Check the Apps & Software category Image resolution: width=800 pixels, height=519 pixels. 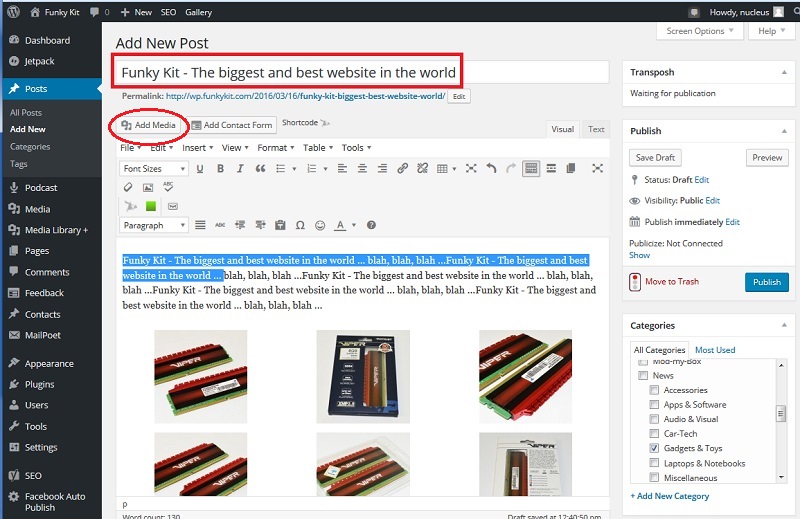pos(654,405)
